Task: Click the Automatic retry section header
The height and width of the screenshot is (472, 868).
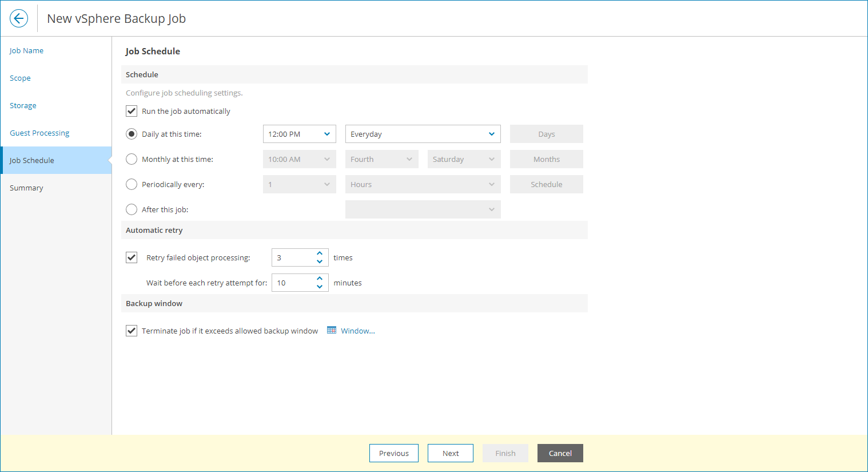Action: 355,230
